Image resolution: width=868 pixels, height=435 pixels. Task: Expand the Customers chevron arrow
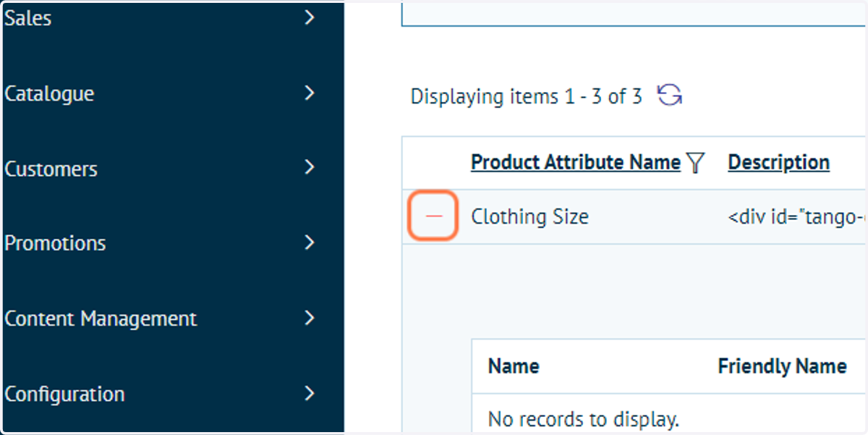click(310, 167)
